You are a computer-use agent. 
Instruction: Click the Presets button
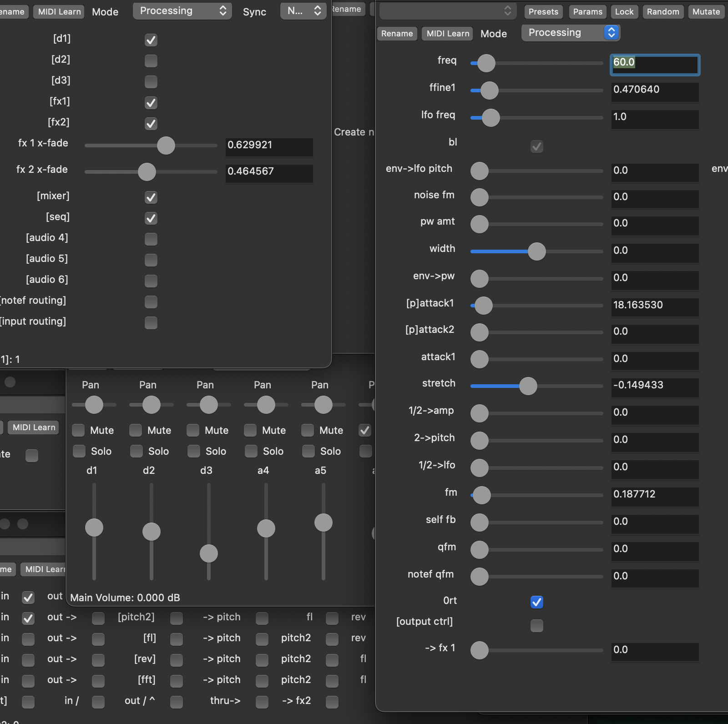[543, 12]
